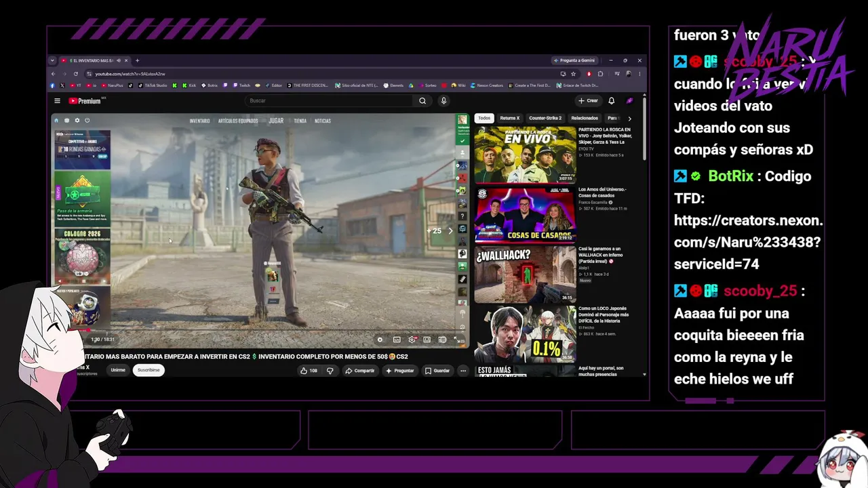Screen dimensions: 868x488
Task: Advance the CS2 +25 carousel arrow
Action: pos(450,231)
